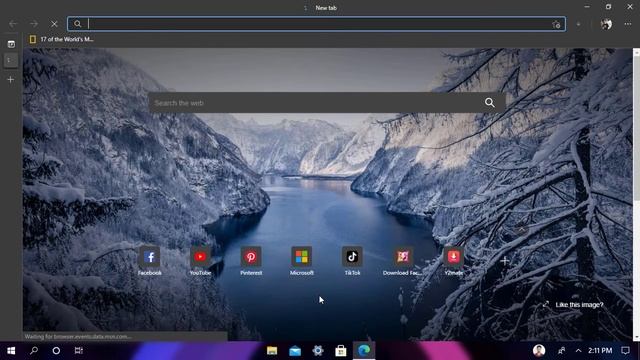The image size is (640, 360).
Task: Open Windows taskbar search
Action: (x=34, y=351)
